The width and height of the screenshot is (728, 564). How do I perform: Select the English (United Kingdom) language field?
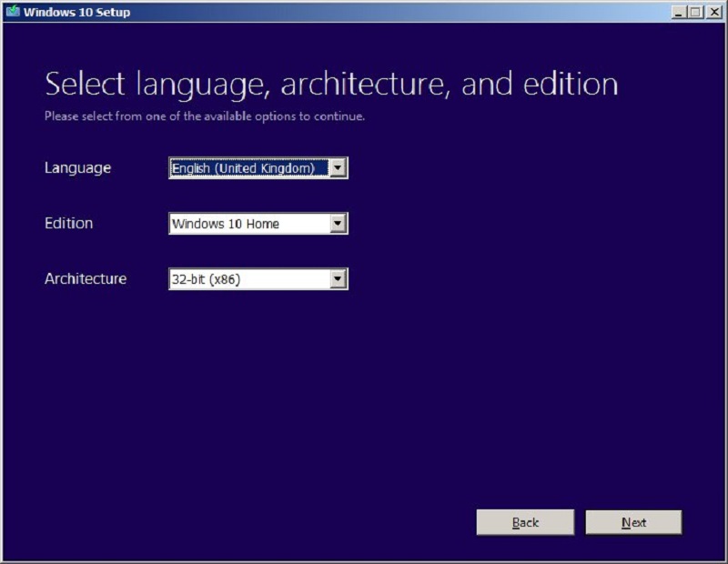258,167
